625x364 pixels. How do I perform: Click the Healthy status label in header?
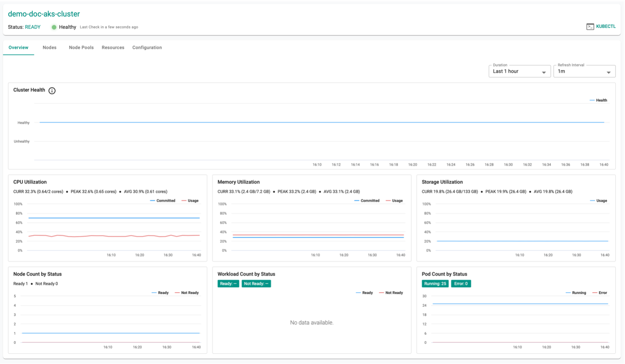(x=67, y=27)
